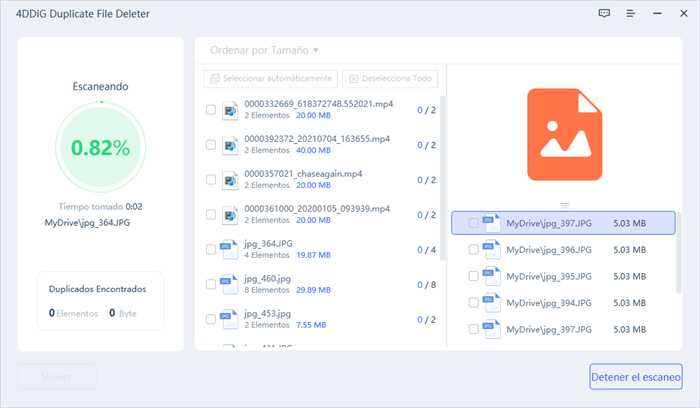Click Detener el escaneo button
Screen dimensions: 700x408
coord(636,377)
